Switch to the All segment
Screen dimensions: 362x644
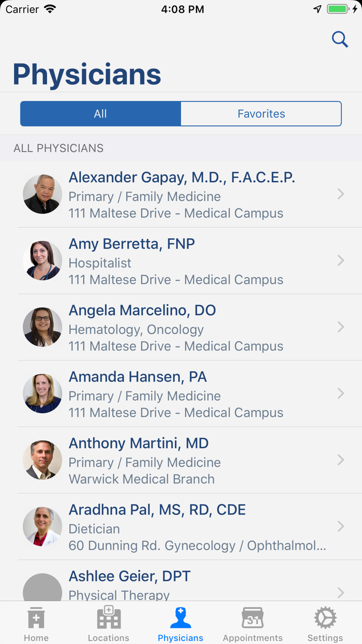(100, 114)
